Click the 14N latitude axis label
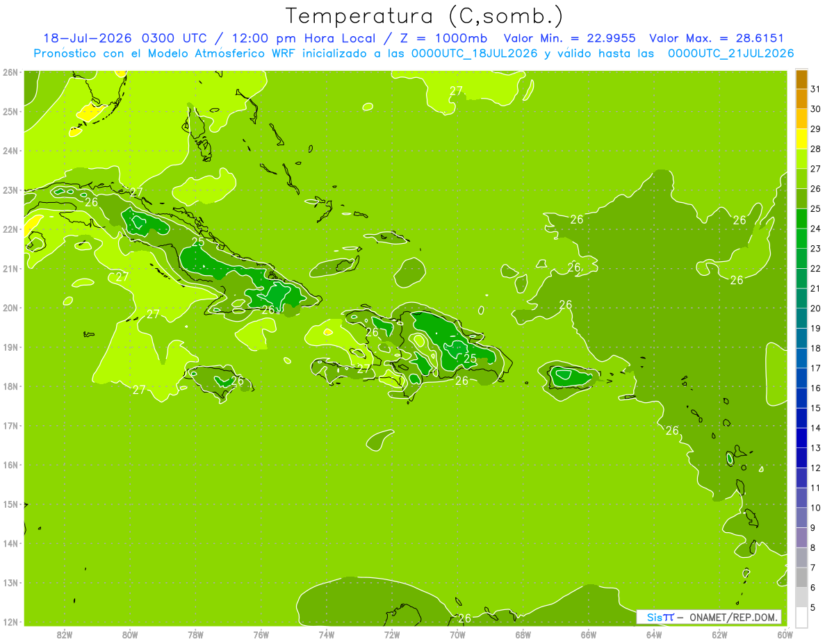 click(x=10, y=543)
